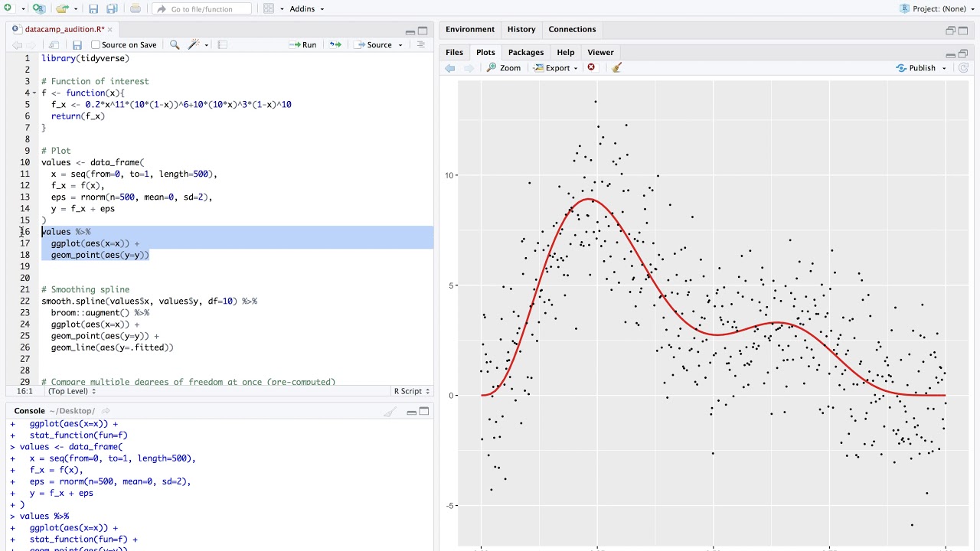Show the document outline icon
980x551 pixels.
420,44
